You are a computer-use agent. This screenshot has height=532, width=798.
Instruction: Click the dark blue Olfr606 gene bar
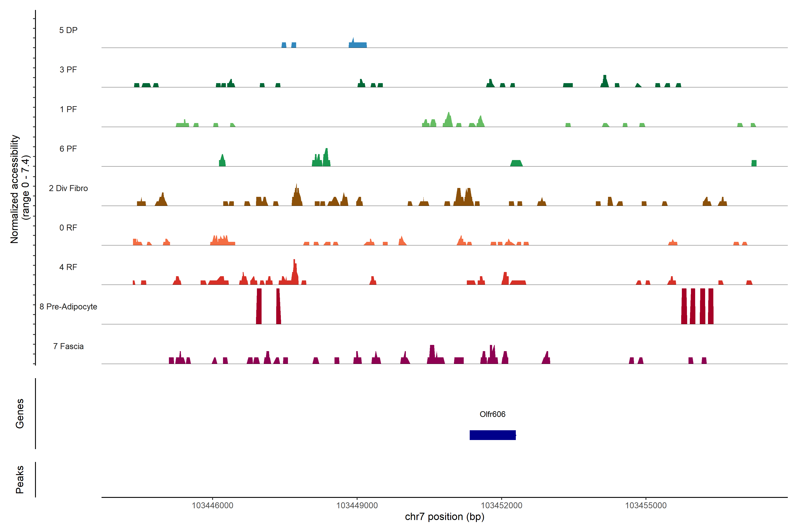[492, 435]
